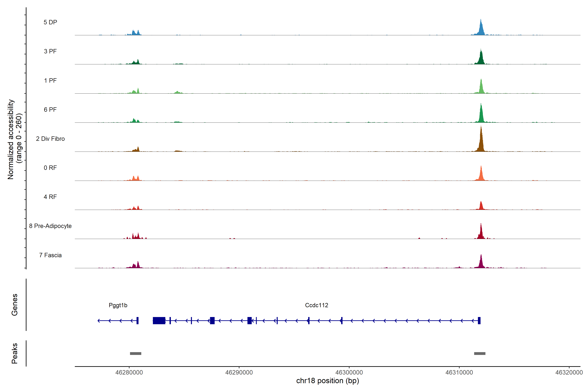Click the widest Ccdc112 exon block

[x=159, y=320]
